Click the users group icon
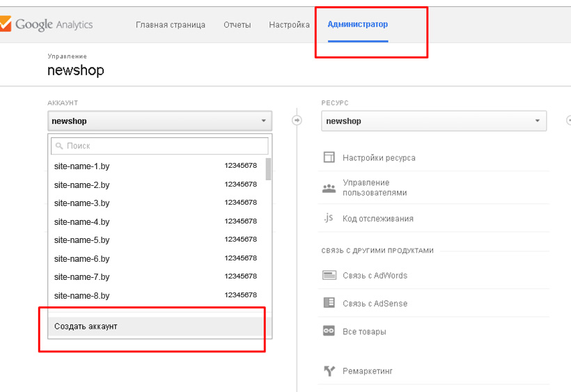 click(329, 189)
